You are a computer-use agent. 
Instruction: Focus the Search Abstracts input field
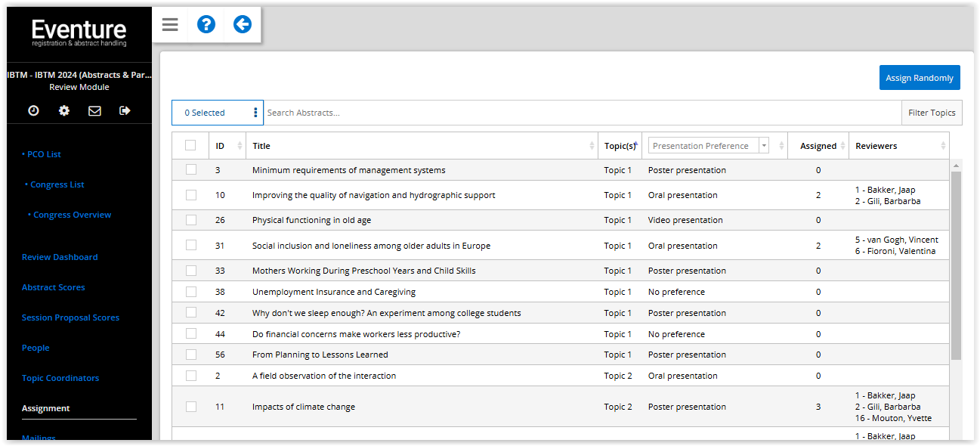(582, 113)
